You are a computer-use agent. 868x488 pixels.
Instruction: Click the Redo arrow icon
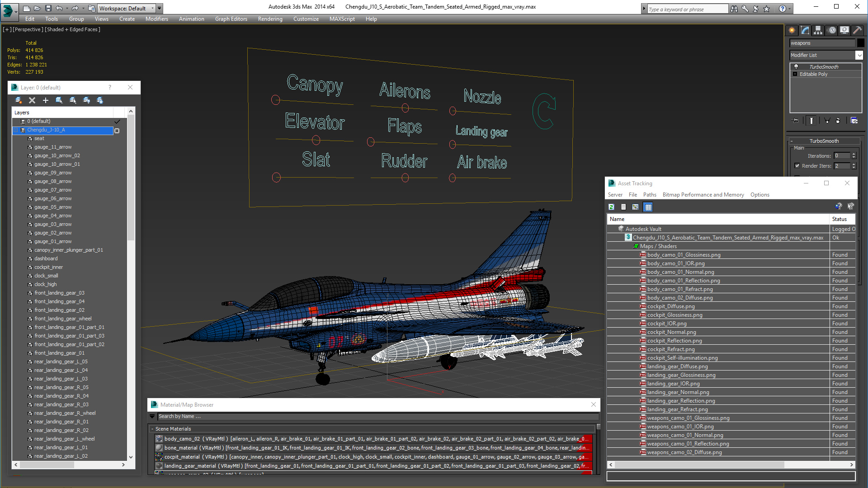click(75, 8)
